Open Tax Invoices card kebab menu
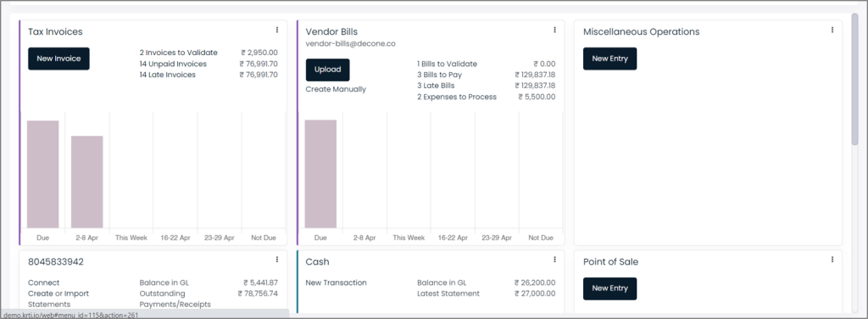 pos(277,30)
